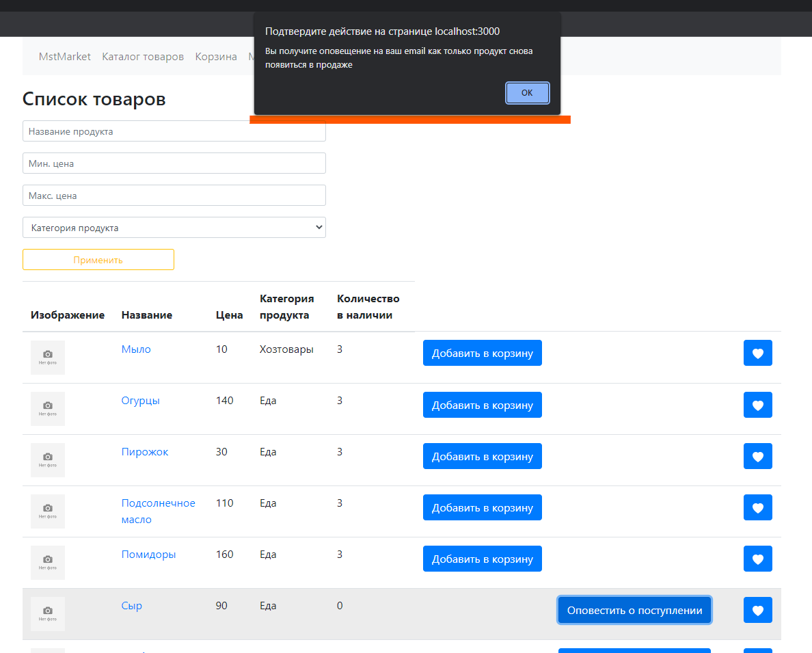Open the Подсолнечное масло product link
Viewport: 812px width, 653px height.
coord(158,511)
